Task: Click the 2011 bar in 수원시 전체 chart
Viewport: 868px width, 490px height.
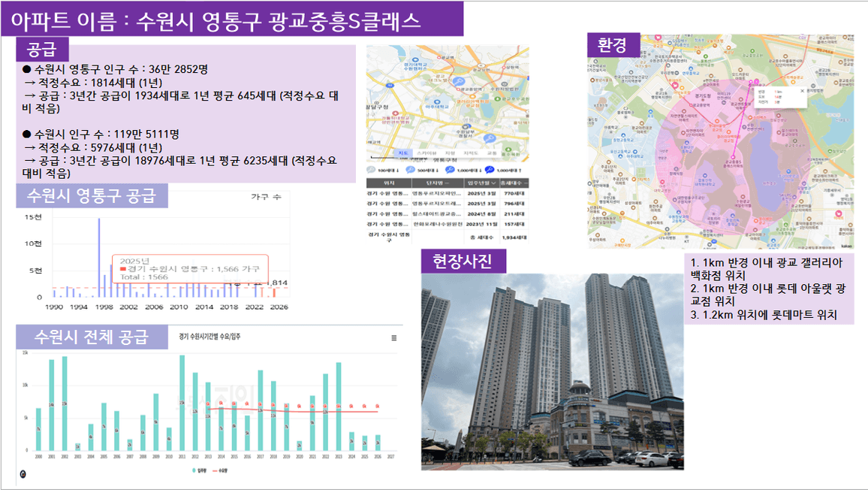Action: tap(182, 402)
